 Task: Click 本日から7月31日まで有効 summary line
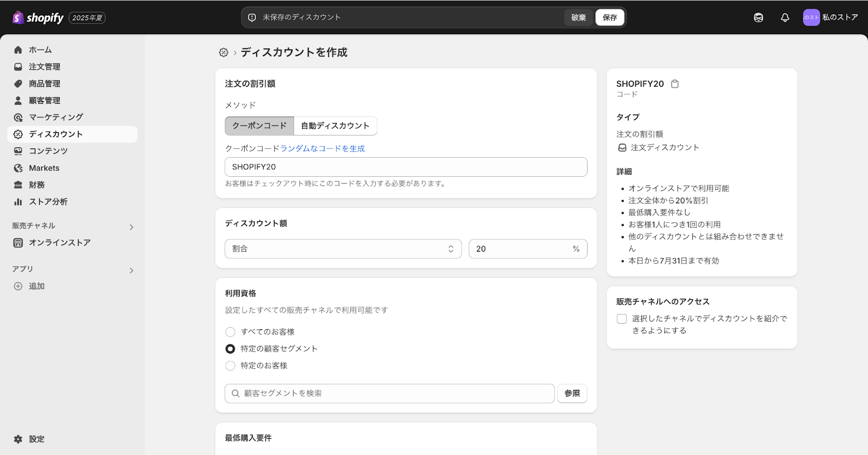pos(674,261)
